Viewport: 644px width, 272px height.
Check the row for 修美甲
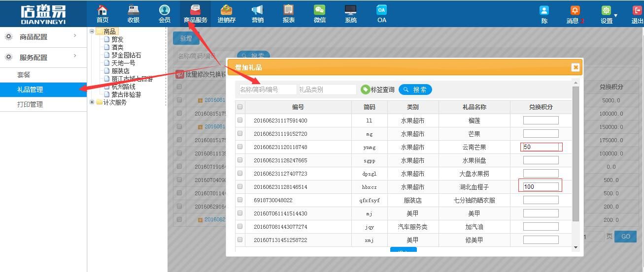coord(240,240)
